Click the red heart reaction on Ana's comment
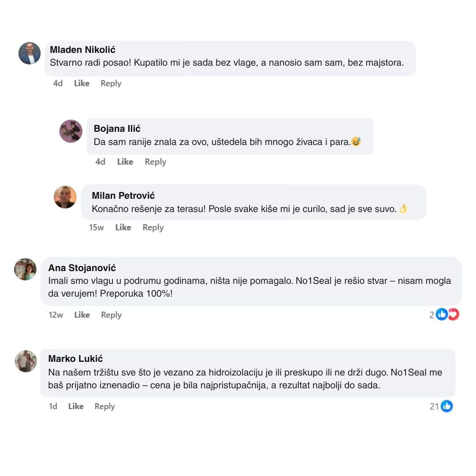The image size is (476, 476). pyautogui.click(x=453, y=314)
